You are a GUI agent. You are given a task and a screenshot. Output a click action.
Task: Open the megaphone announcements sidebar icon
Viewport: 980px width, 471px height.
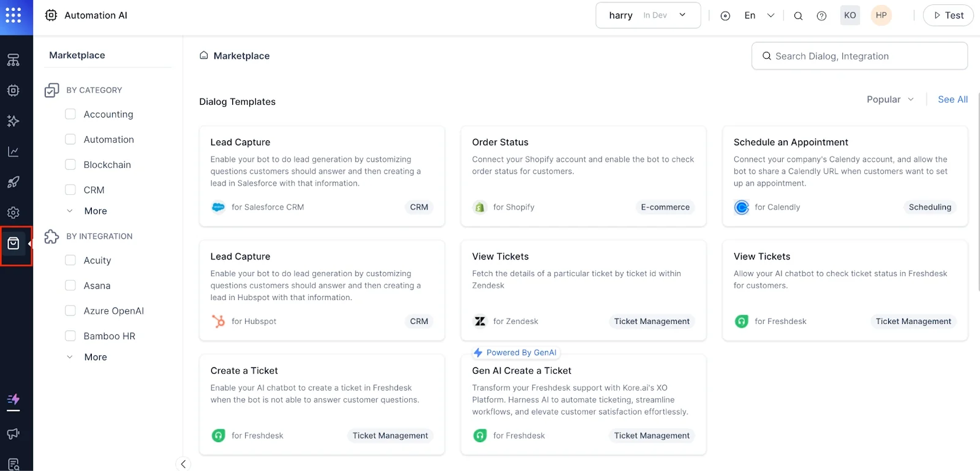point(13,434)
